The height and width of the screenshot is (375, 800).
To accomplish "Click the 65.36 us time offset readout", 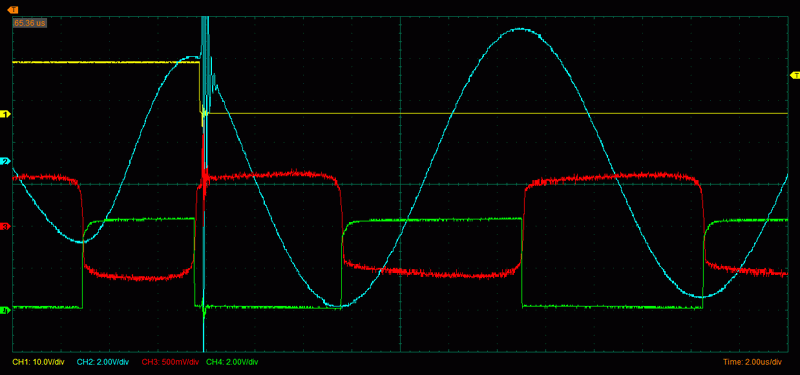I will 31,23.
